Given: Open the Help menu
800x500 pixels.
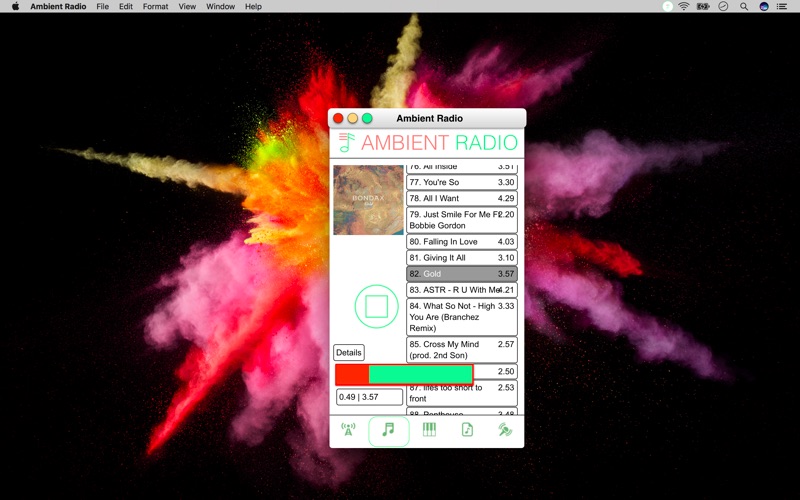Looking at the screenshot, I should (253, 7).
